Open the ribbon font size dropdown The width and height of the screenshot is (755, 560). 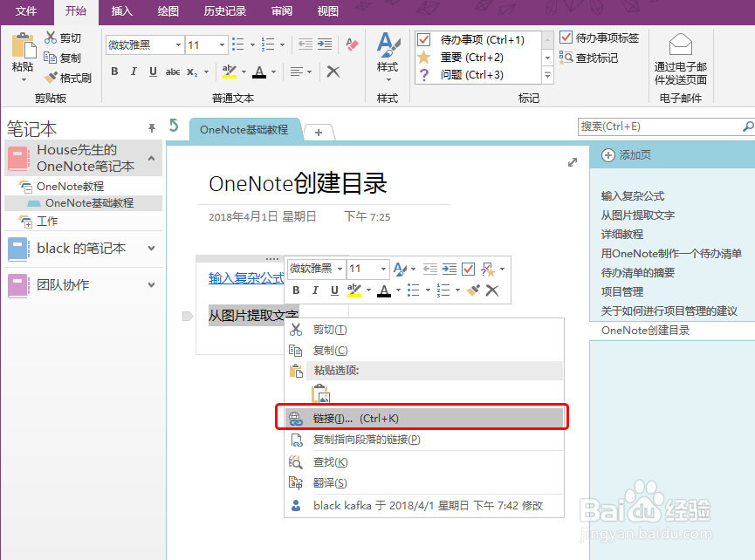click(222, 45)
